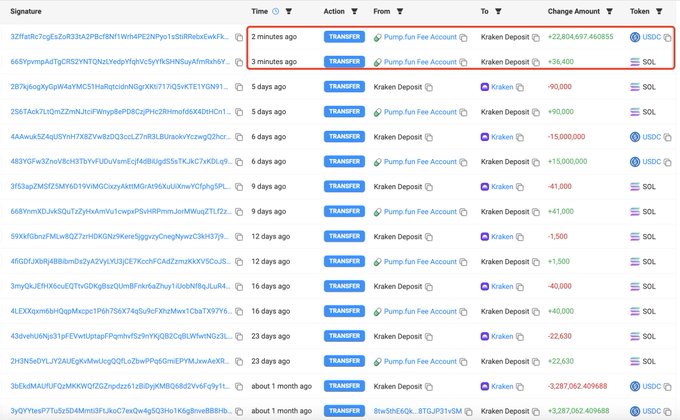The image size is (680, 420).
Task: Select the -15,000,000 change amount
Action: click(566, 137)
